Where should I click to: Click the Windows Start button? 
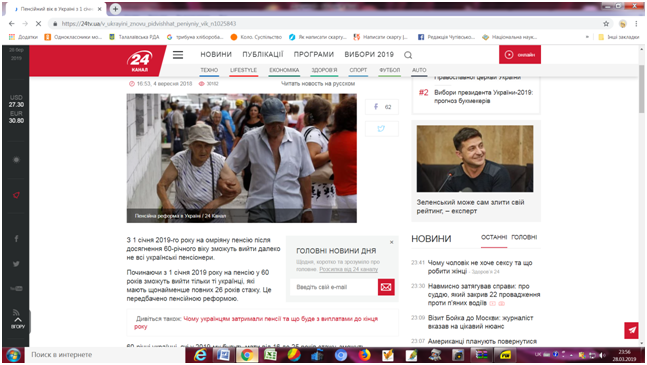point(13,355)
